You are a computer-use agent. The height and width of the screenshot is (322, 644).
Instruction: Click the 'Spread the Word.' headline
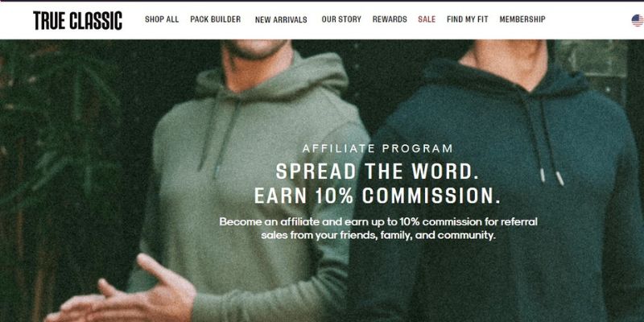click(378, 171)
